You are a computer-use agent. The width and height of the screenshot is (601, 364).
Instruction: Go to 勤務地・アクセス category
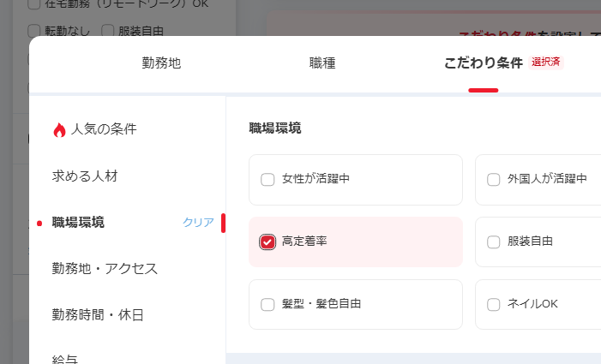point(105,269)
